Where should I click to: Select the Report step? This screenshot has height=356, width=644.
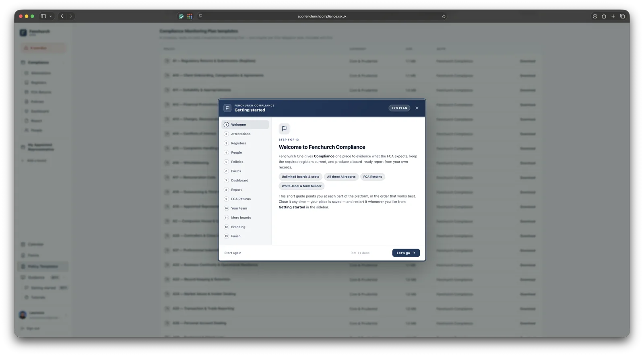[245, 189]
